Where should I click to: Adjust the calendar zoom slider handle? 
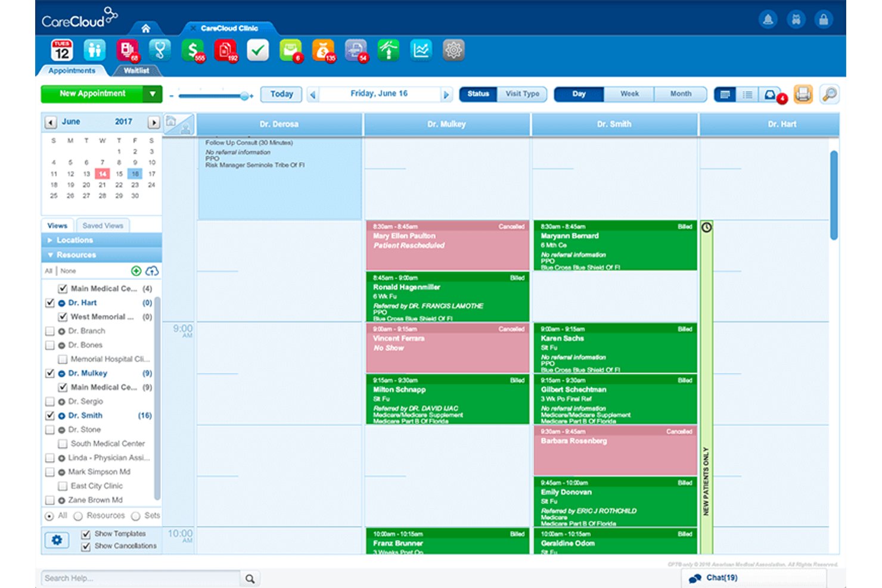coord(245,95)
